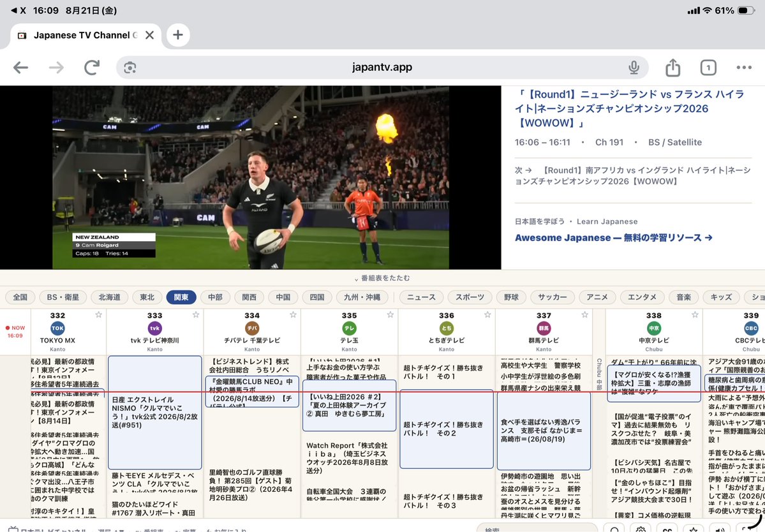This screenshot has width=765, height=532.
Task: Return to previous app via ◀ X
Action: (x=19, y=10)
